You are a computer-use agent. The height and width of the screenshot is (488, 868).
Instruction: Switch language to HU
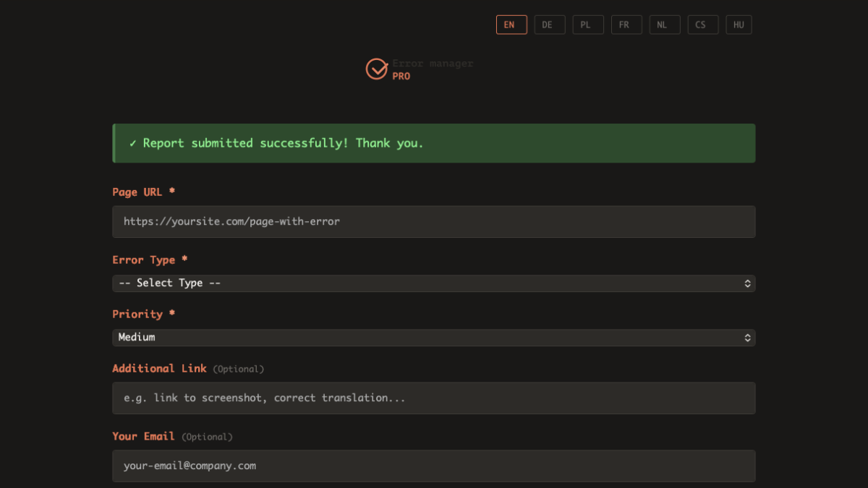(x=739, y=24)
